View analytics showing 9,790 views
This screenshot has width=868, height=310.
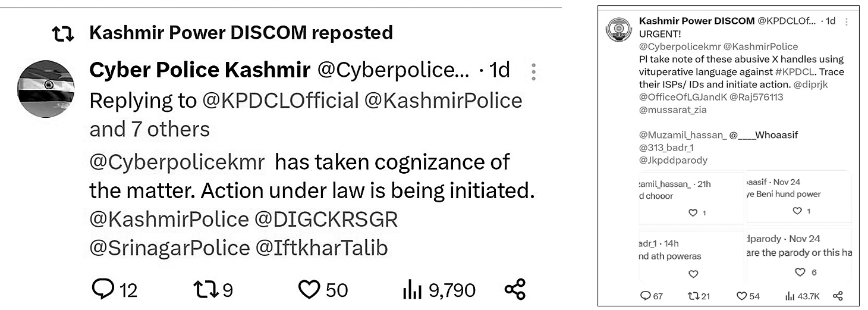click(412, 290)
